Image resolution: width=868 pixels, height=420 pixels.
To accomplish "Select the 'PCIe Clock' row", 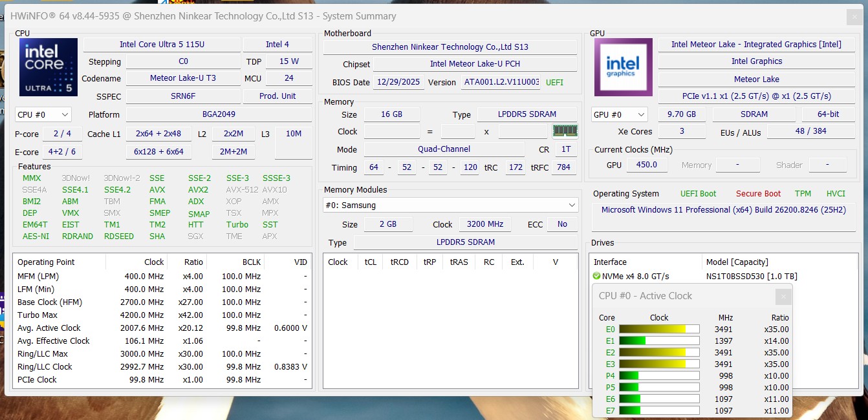I will pyautogui.click(x=162, y=380).
